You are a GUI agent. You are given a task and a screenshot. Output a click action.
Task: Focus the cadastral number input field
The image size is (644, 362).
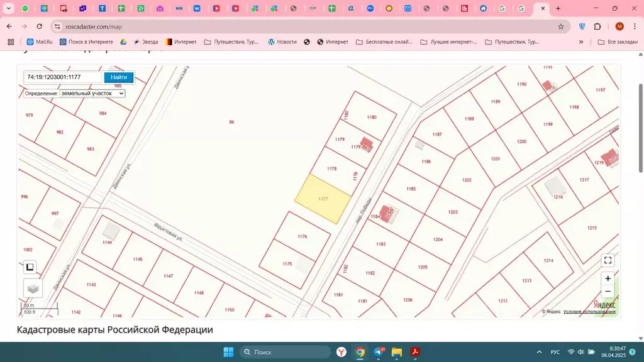point(63,77)
